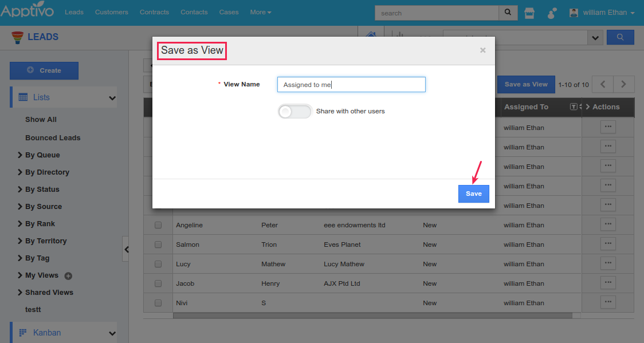Click the plus icon next to My Views

68,276
